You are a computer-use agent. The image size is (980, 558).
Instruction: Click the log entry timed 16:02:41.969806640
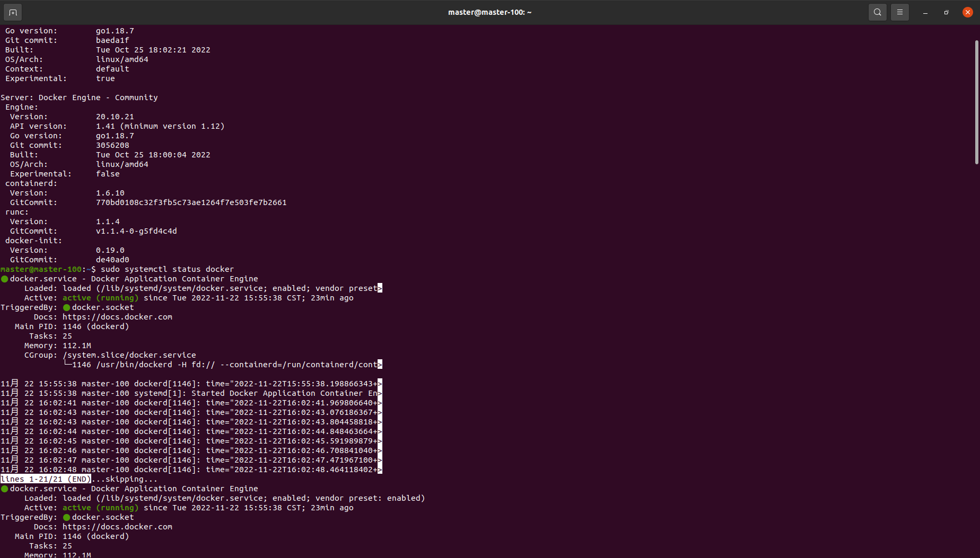191,403
